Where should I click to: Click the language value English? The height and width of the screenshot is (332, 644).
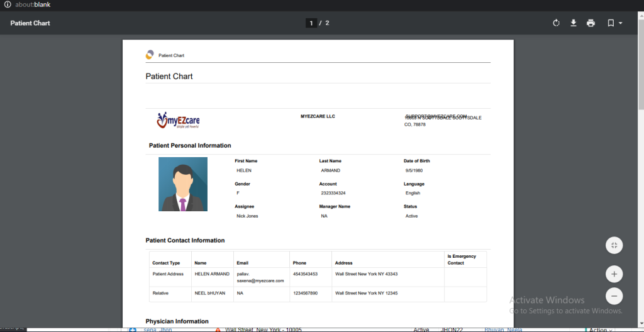point(413,192)
